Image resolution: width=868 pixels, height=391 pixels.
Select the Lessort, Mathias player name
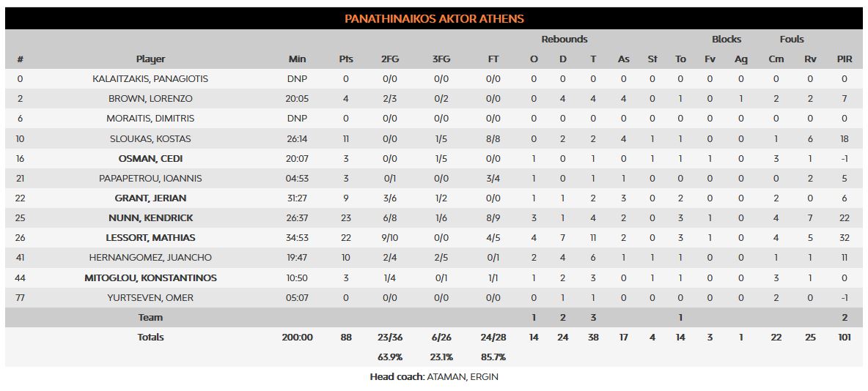point(150,237)
